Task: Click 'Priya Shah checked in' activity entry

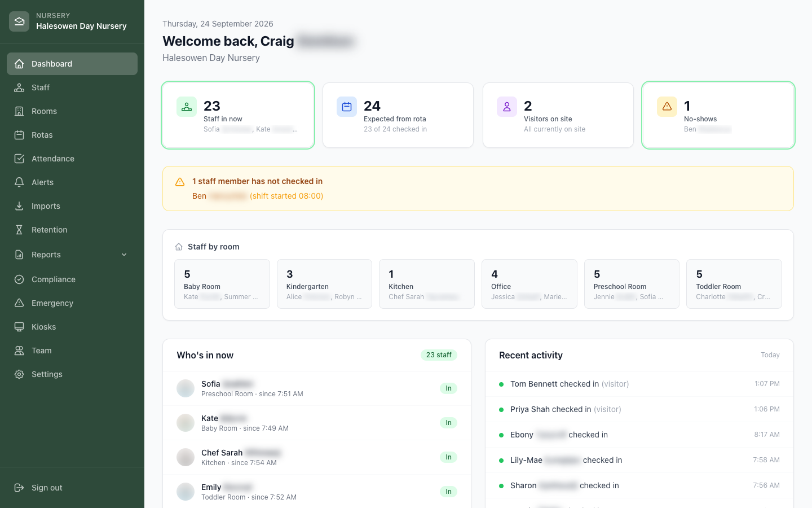Action: click(x=639, y=409)
